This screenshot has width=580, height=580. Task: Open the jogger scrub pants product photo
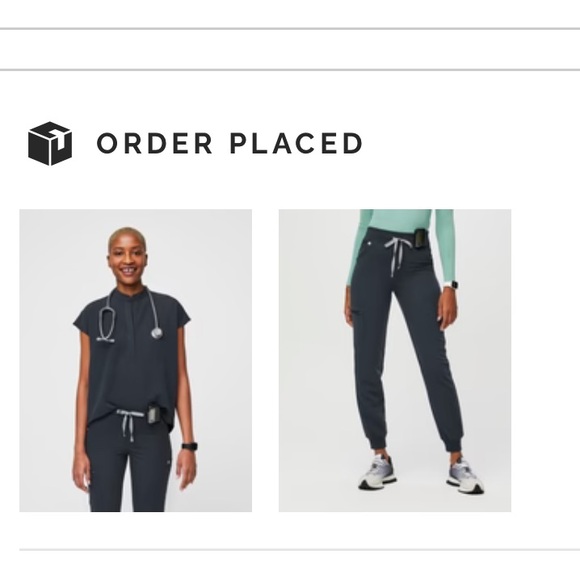pos(395,361)
